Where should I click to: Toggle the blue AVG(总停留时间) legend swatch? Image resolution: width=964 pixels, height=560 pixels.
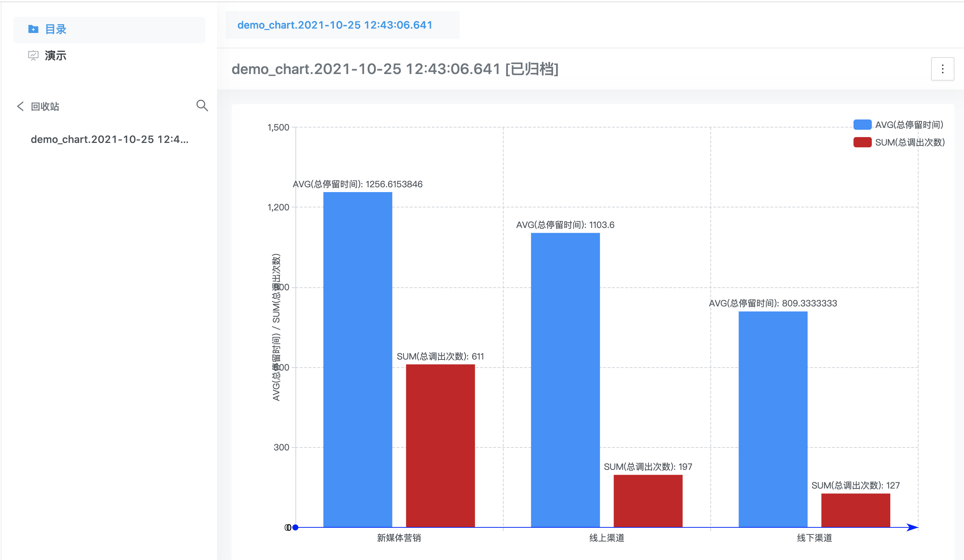click(x=862, y=125)
